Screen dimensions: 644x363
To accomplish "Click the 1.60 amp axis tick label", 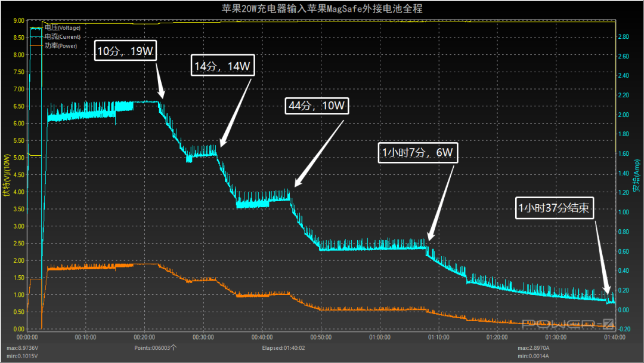I will pyautogui.click(x=624, y=153).
